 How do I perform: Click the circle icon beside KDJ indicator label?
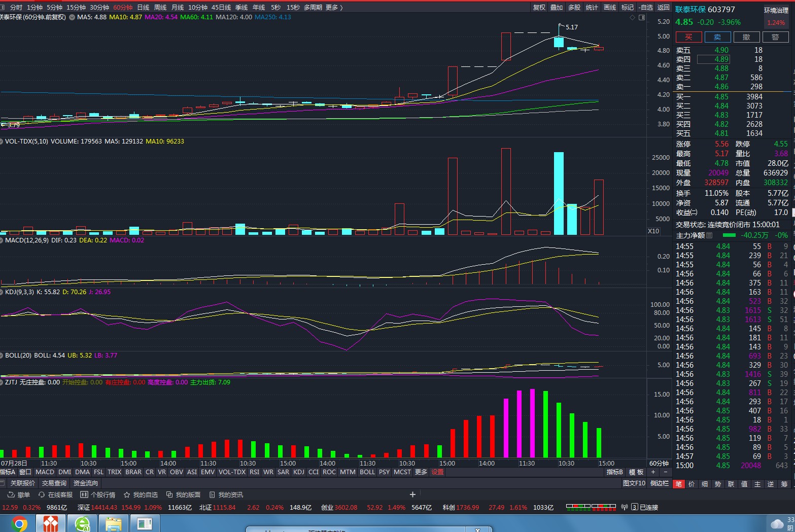point(2,292)
